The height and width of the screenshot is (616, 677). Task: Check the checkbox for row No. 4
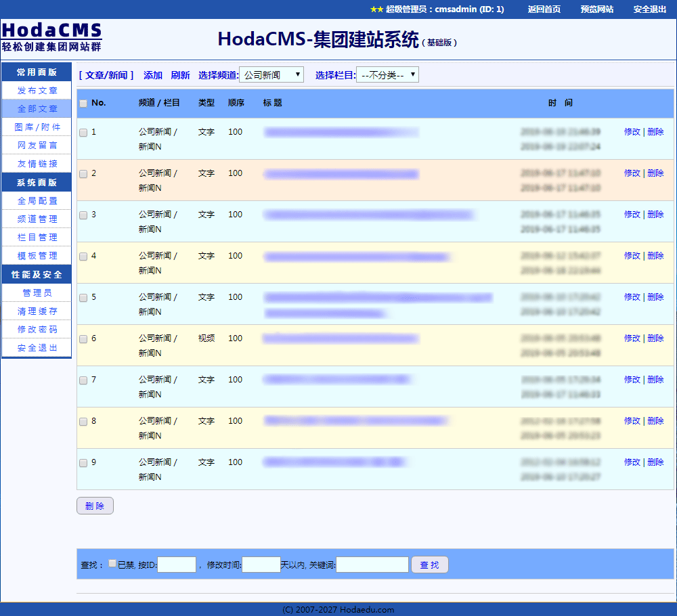point(83,257)
